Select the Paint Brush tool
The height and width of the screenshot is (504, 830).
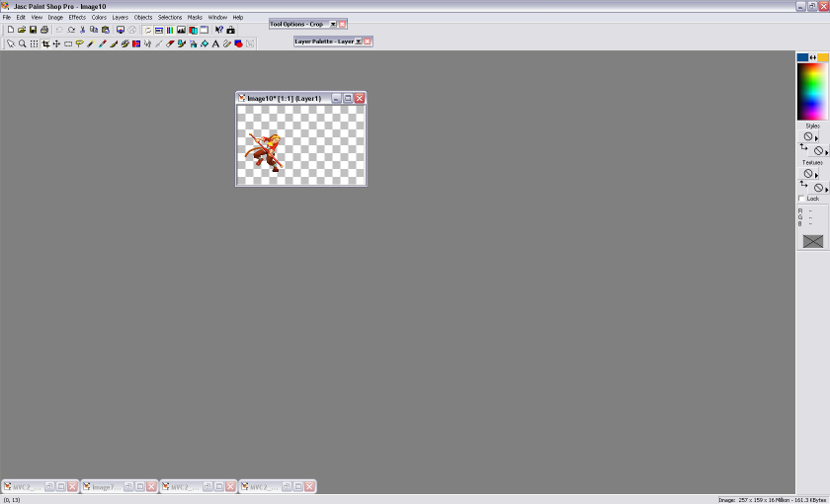pyautogui.click(x=114, y=43)
